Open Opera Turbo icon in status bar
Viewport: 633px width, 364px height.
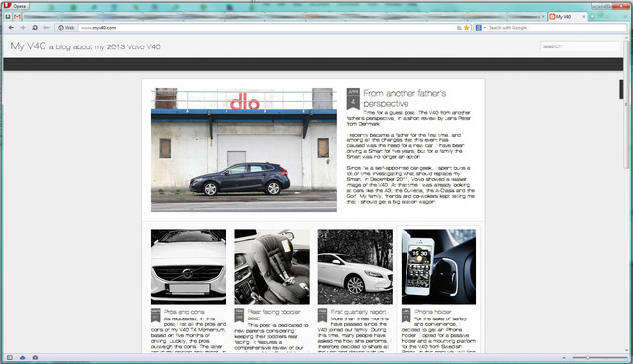[x=36, y=357]
